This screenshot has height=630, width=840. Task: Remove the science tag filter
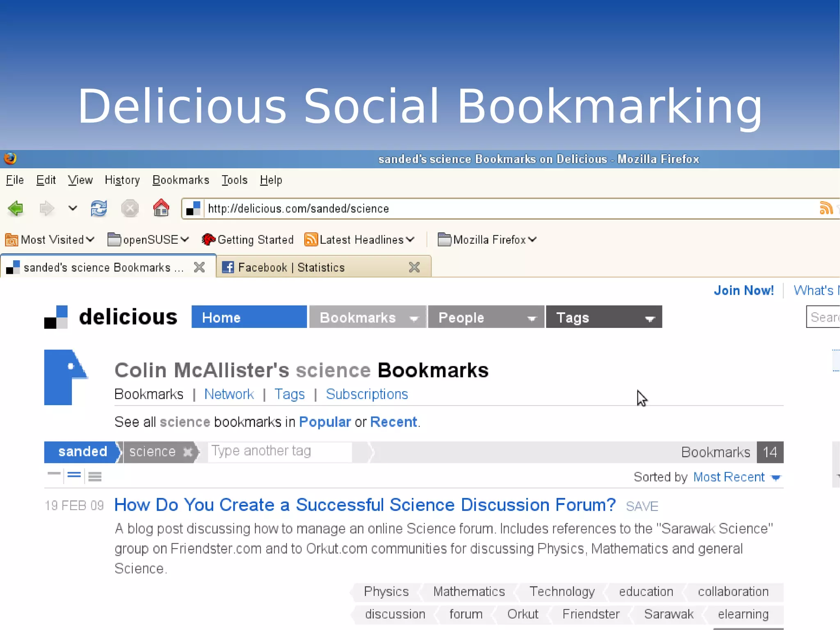pyautogui.click(x=188, y=452)
